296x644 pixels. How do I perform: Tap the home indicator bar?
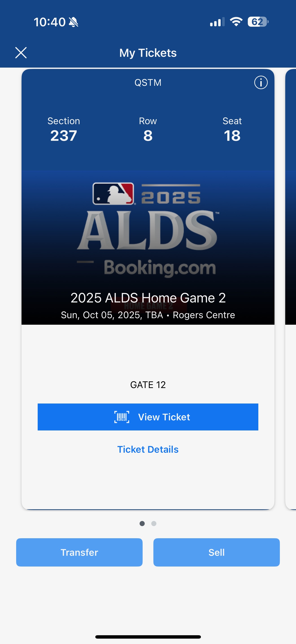click(148, 637)
